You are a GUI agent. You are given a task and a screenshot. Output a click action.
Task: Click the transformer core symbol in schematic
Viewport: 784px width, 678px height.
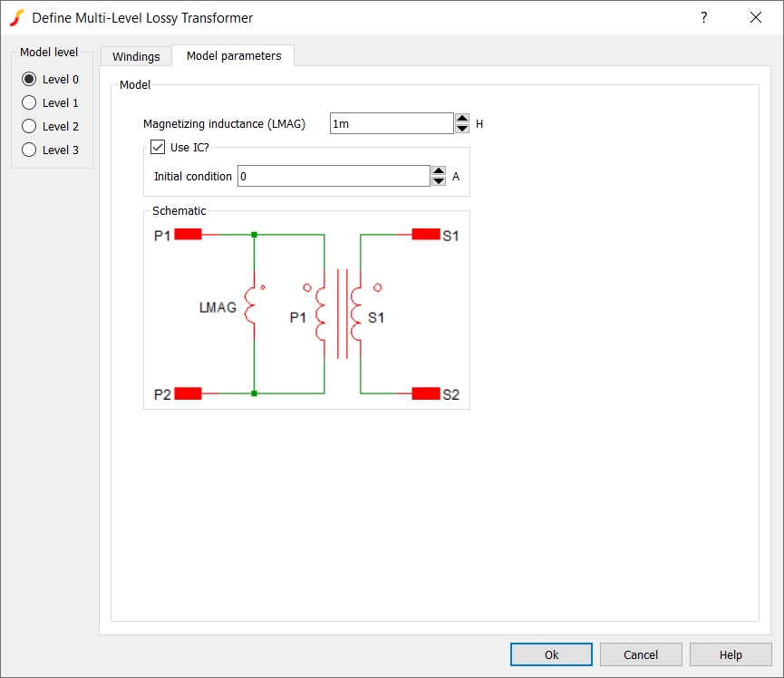pyautogui.click(x=342, y=314)
